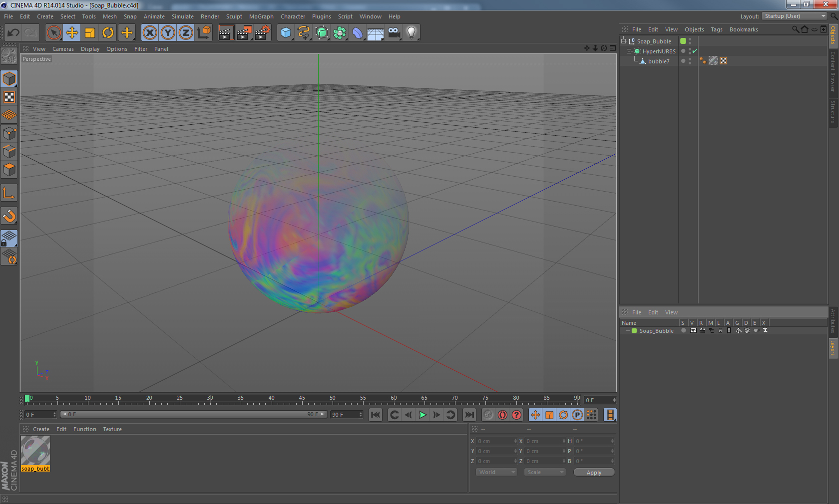
Task: Open Object Manager Tags menu
Action: coord(717,29)
